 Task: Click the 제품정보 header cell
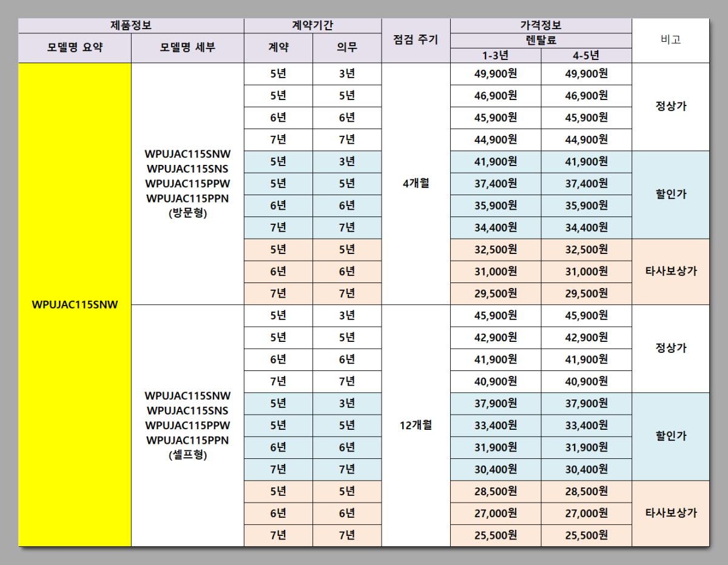click(x=131, y=25)
